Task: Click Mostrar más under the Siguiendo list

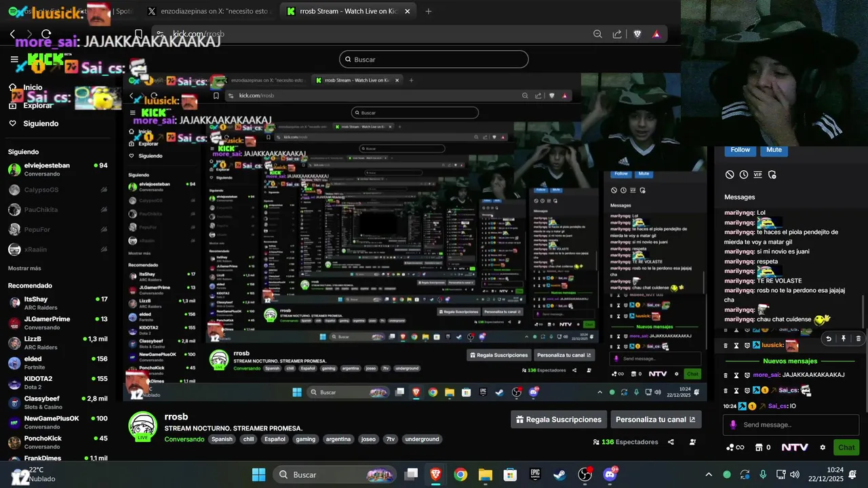Action: click(24, 268)
